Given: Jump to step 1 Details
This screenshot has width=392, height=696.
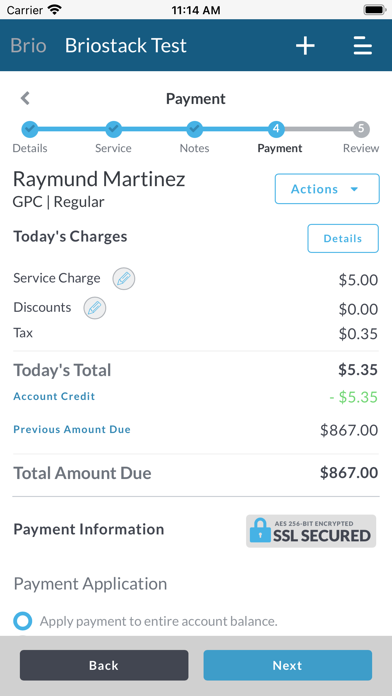Looking at the screenshot, I should click(x=30, y=129).
